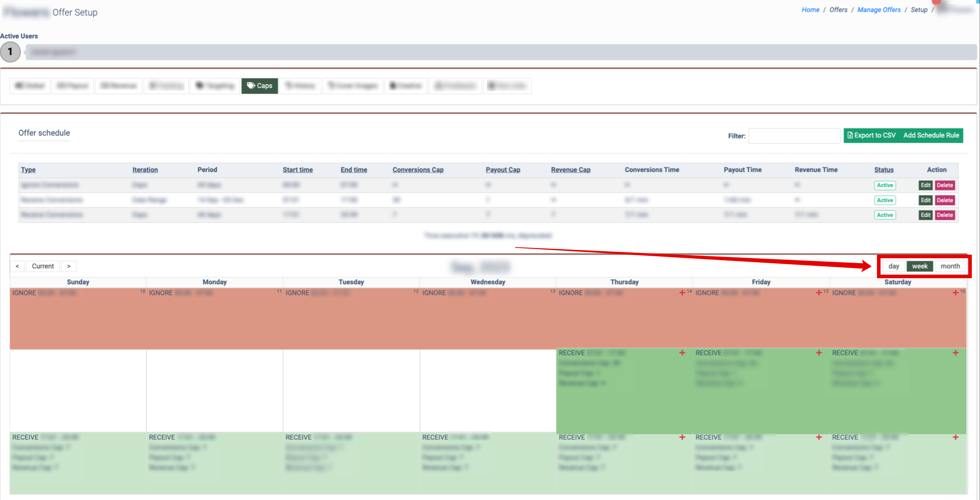Open Manage Offers in the breadcrumb

(x=878, y=10)
